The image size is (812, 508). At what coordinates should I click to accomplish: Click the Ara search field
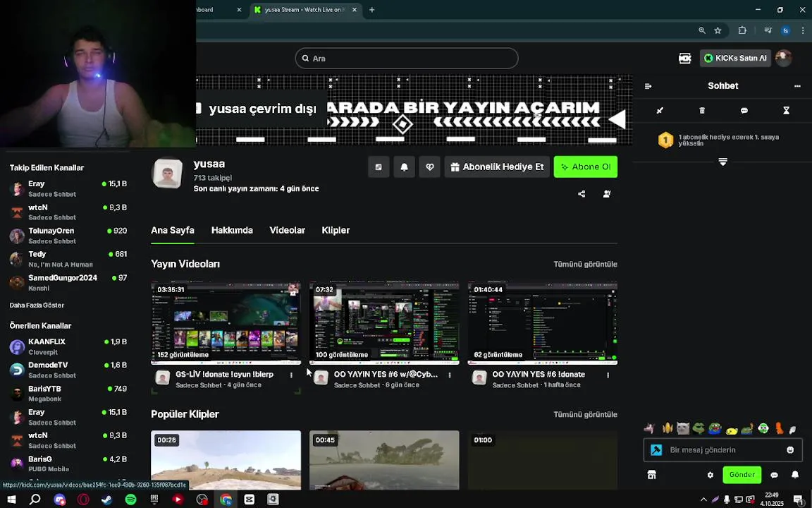[407, 58]
